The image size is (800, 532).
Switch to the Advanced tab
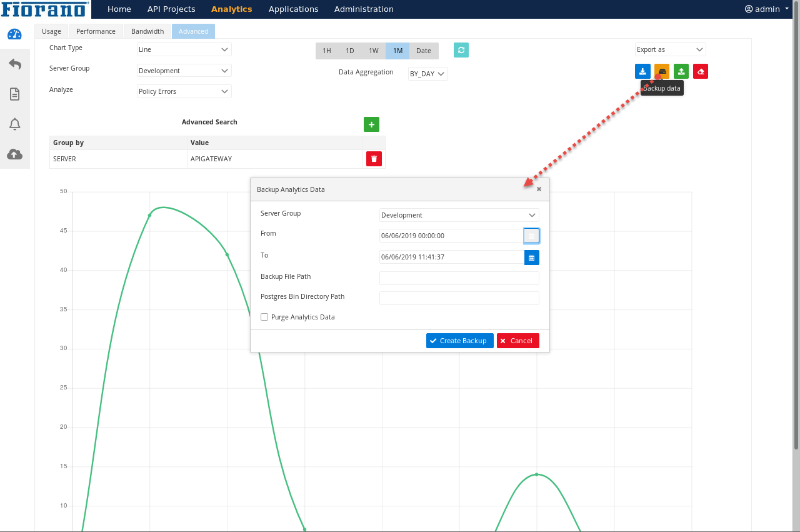(x=193, y=31)
